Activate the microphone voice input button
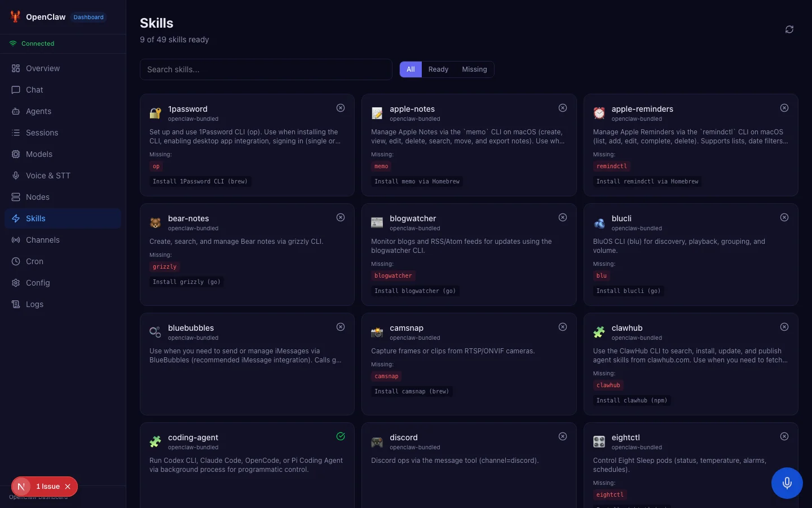 pos(787,483)
